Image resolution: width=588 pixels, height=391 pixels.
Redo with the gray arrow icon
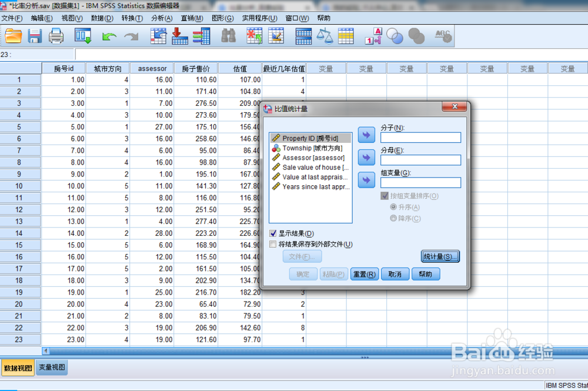(x=131, y=36)
